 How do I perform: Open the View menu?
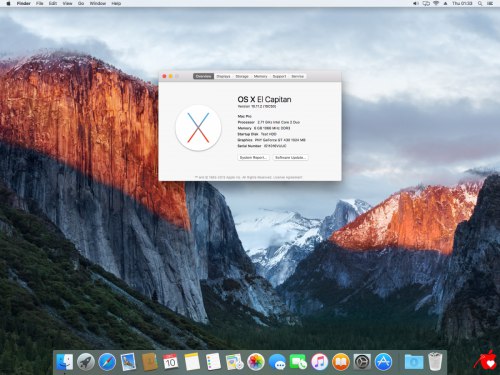[67, 3]
